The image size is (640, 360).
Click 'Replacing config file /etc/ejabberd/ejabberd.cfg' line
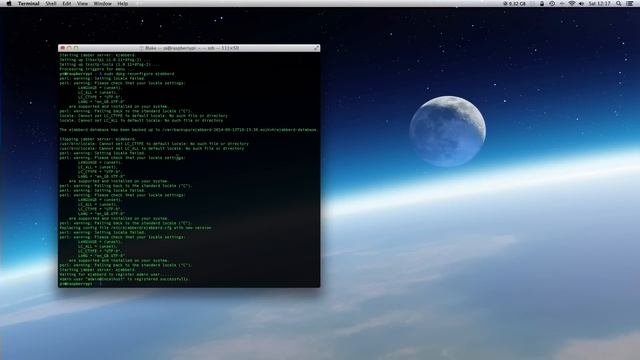(136, 228)
